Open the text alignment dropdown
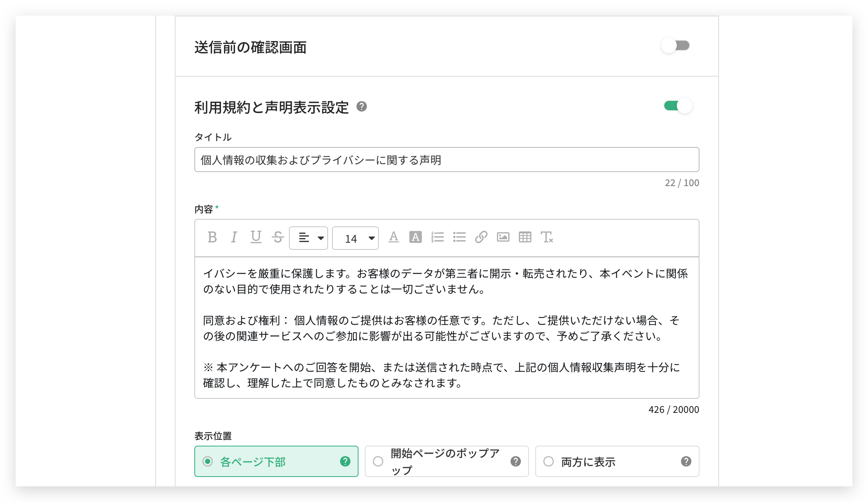This screenshot has height=502, width=868. click(308, 238)
